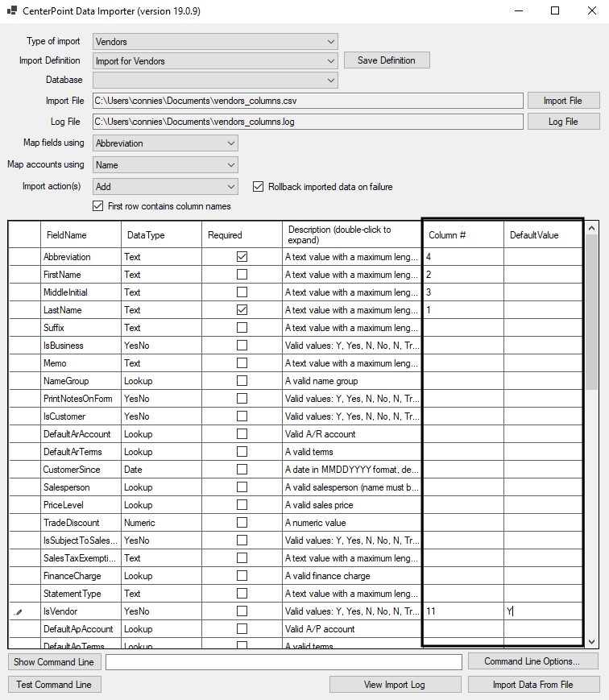Click the grid scrollbar down arrow
Screen dimensions: 609x700
click(593, 641)
